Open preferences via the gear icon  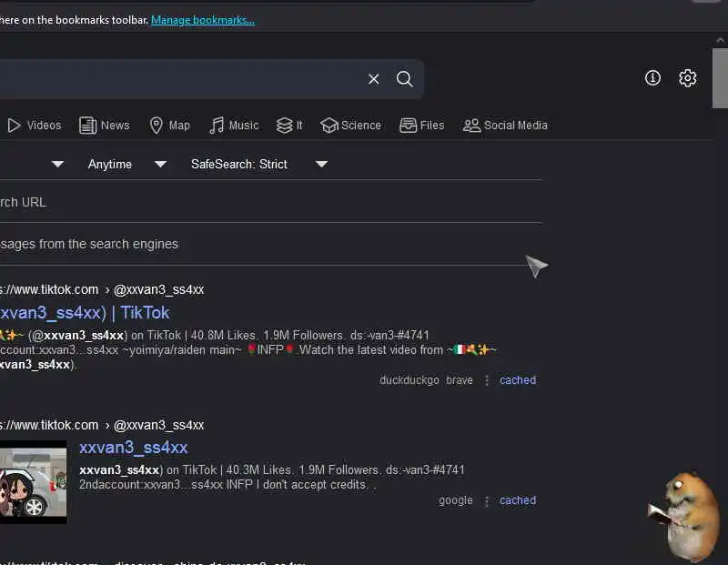click(x=687, y=78)
